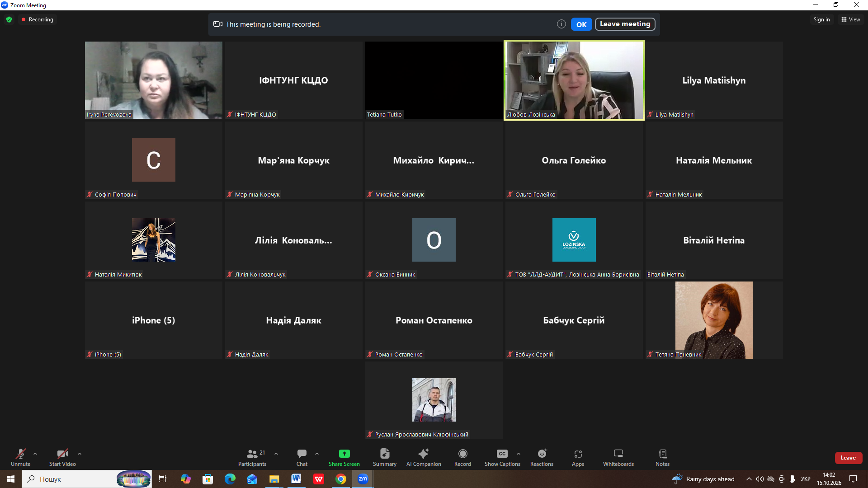Image resolution: width=868 pixels, height=488 pixels.
Task: Open the meeting Summary tool
Action: click(x=384, y=457)
